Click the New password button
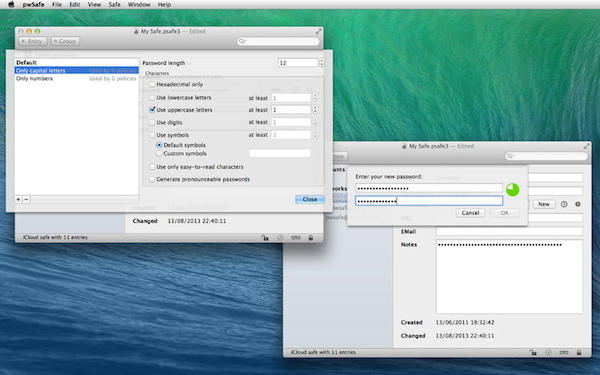This screenshot has height=375, width=600. [x=544, y=204]
